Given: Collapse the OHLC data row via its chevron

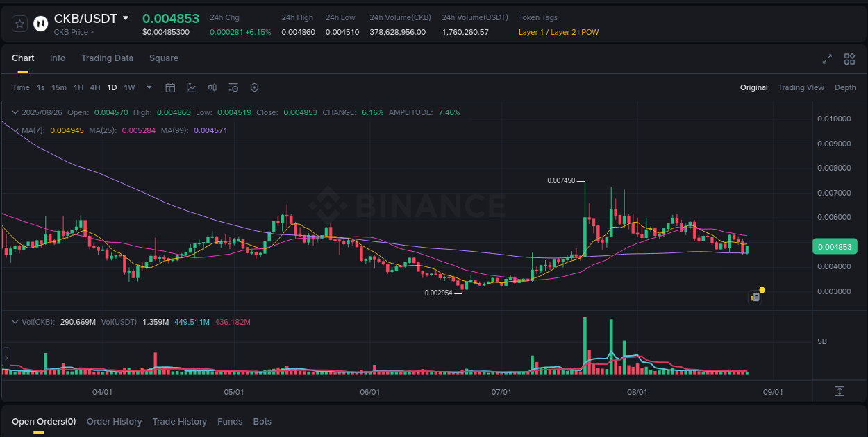Looking at the screenshot, I should pyautogui.click(x=15, y=112).
